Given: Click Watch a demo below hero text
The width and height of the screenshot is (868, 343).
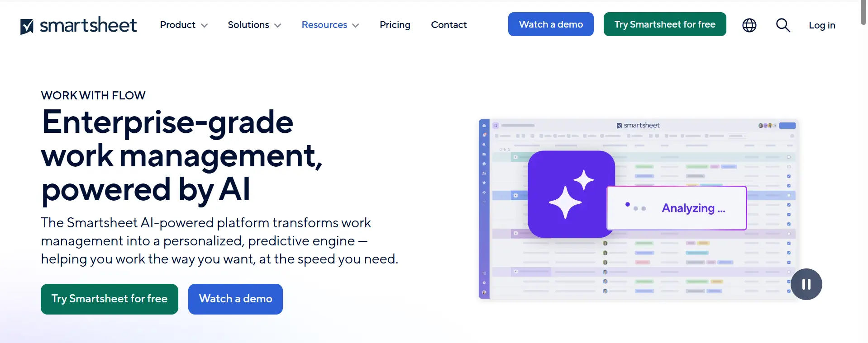Looking at the screenshot, I should [235, 299].
